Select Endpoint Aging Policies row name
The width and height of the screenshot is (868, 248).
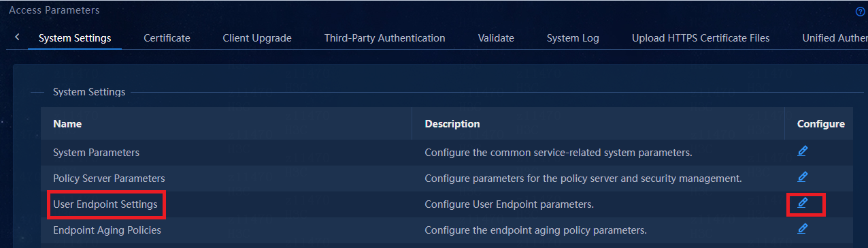[107, 230]
